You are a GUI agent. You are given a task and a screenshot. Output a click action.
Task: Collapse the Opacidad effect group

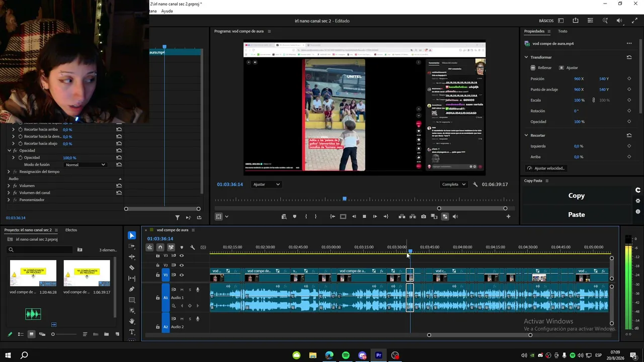tap(9, 151)
